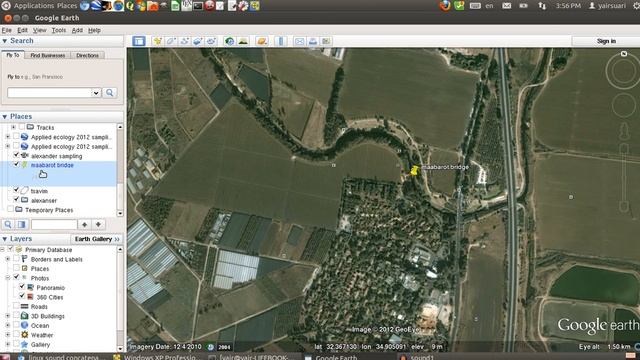The height and width of the screenshot is (360, 640).
Task: Click the maabarot bridge yellow pushpin on map
Action: [x=415, y=170]
